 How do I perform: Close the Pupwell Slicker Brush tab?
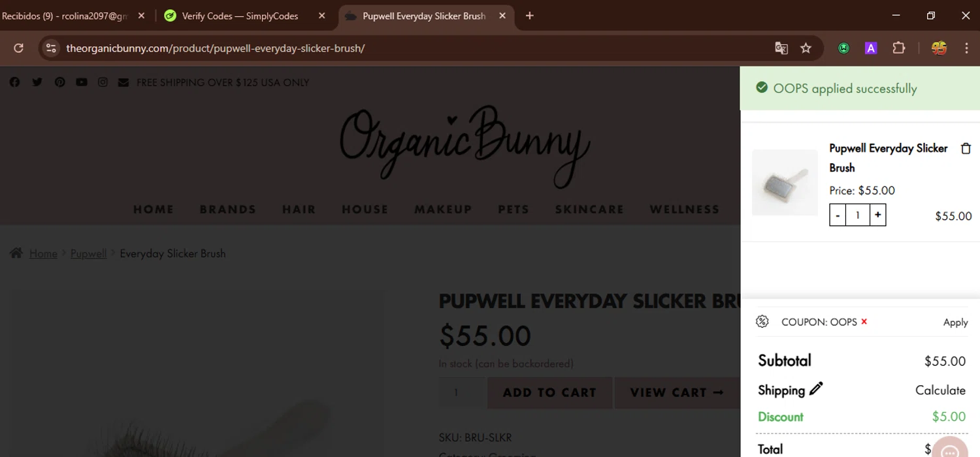click(502, 16)
